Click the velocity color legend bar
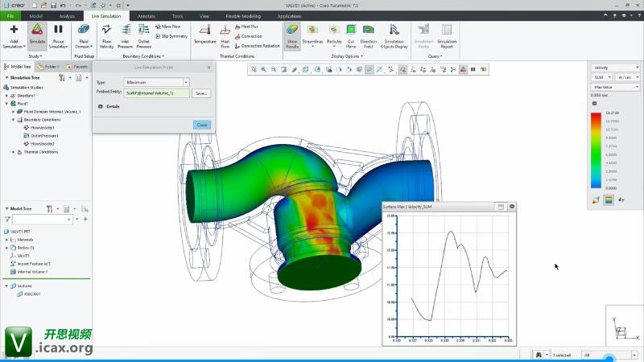 596,149
